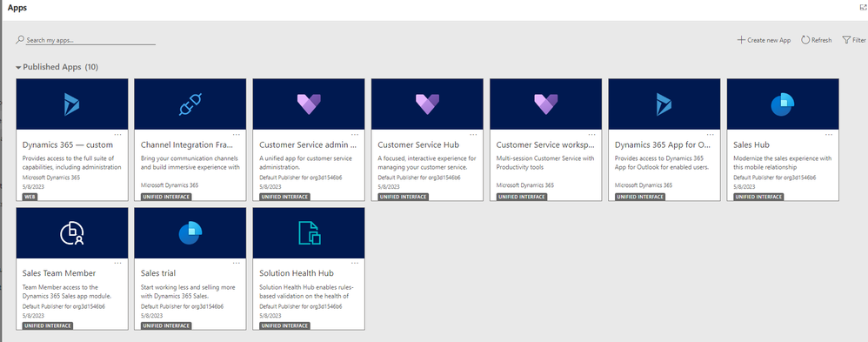Image resolution: width=868 pixels, height=342 pixels.
Task: Open Dynamics 365 App for O... title
Action: [663, 144]
